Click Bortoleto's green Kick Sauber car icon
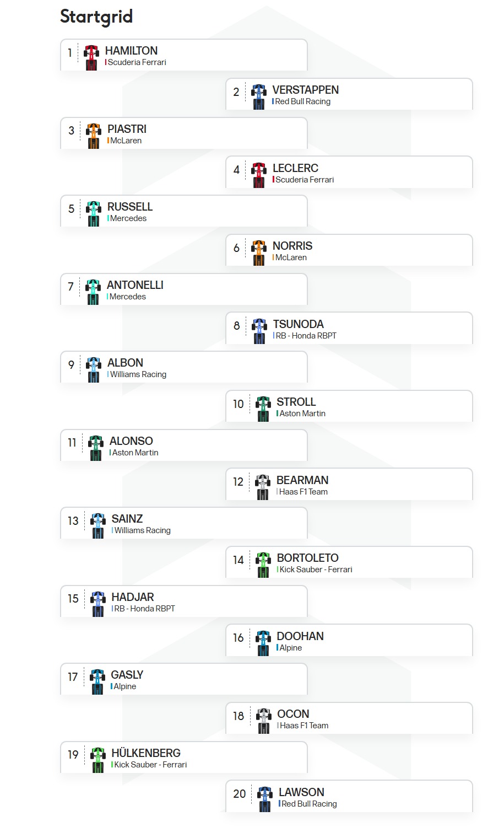504x827 pixels. (x=264, y=565)
